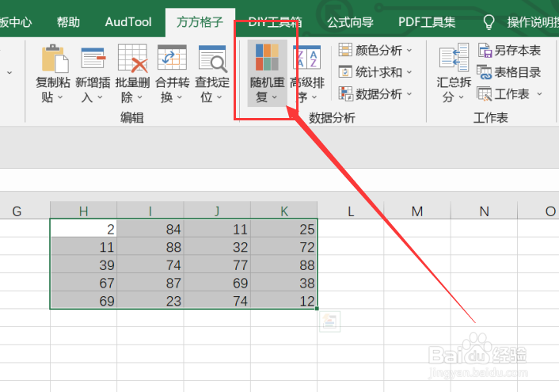559x392 pixels.
Task: Click the 数据分析 button icon
Action: (x=345, y=93)
